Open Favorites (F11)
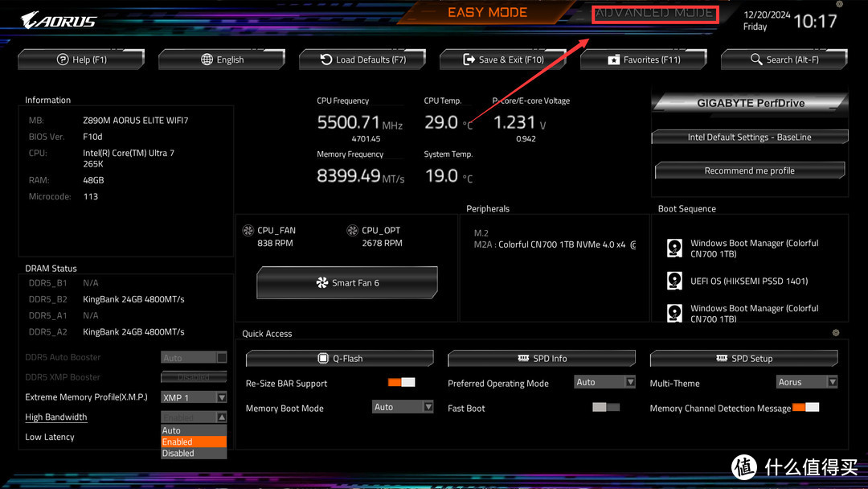Viewport: 868px width, 489px height. [644, 60]
